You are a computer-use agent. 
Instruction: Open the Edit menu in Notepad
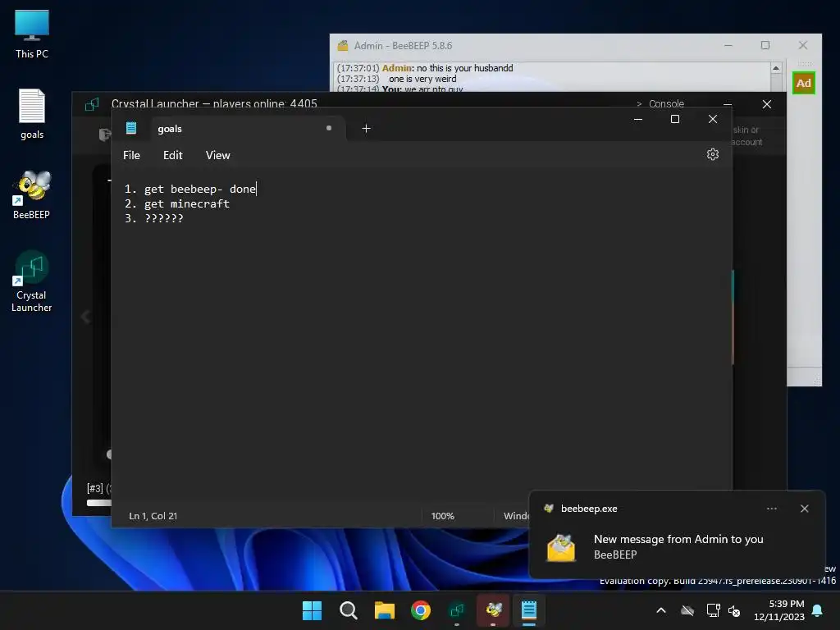172,155
